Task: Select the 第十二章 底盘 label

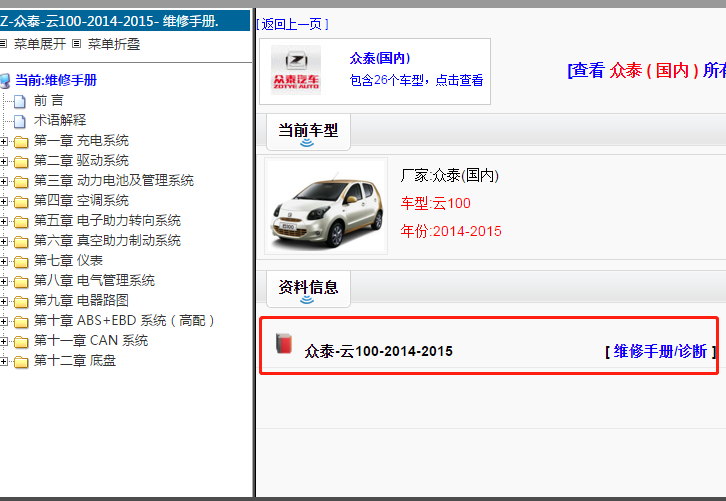Action: point(75,360)
